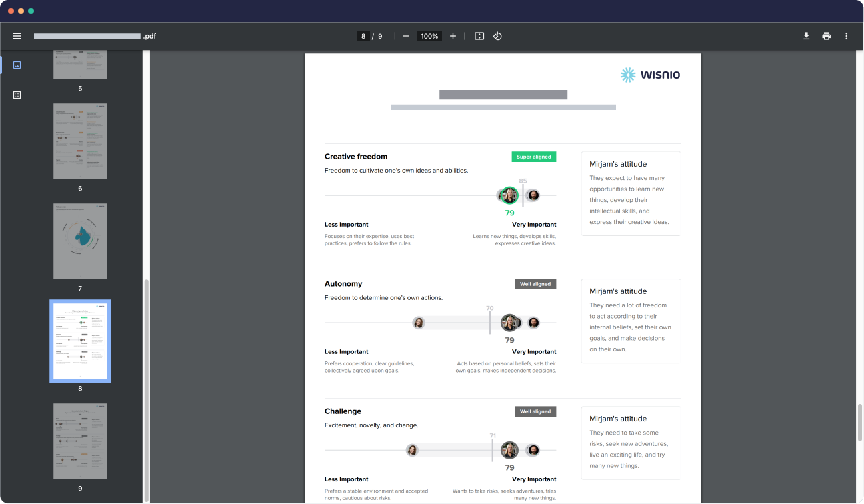Click Mirjam's attitude card for Autonomy
This screenshot has width=864, height=504.
point(631,321)
